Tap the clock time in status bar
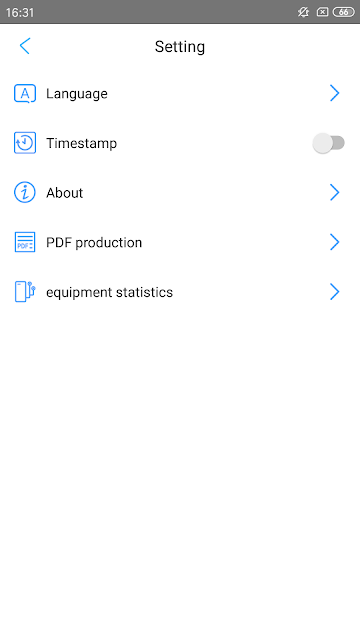The image size is (360, 640). tap(20, 13)
